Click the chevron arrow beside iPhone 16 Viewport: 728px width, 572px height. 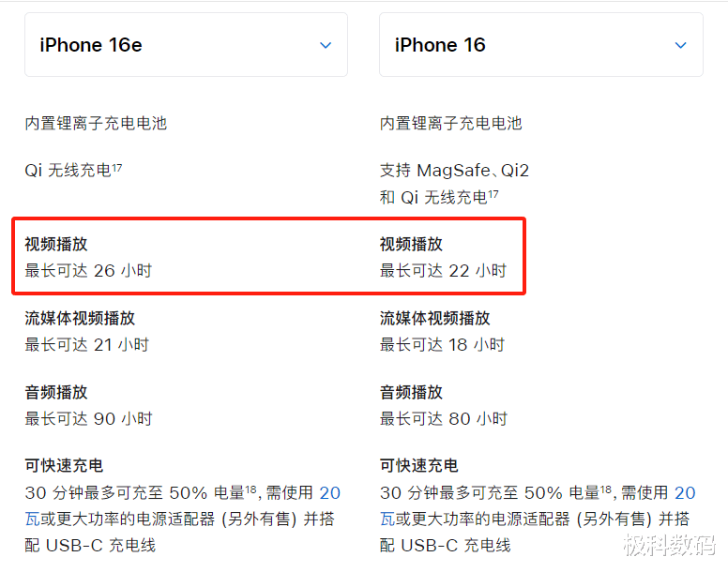click(681, 45)
